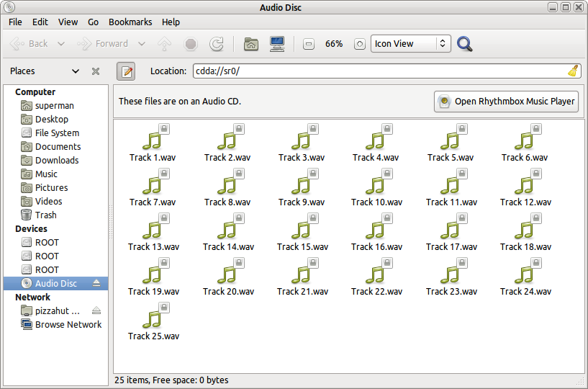Image resolution: width=588 pixels, height=389 pixels.
Task: Select Audio Disc in Devices list
Action: click(x=56, y=284)
